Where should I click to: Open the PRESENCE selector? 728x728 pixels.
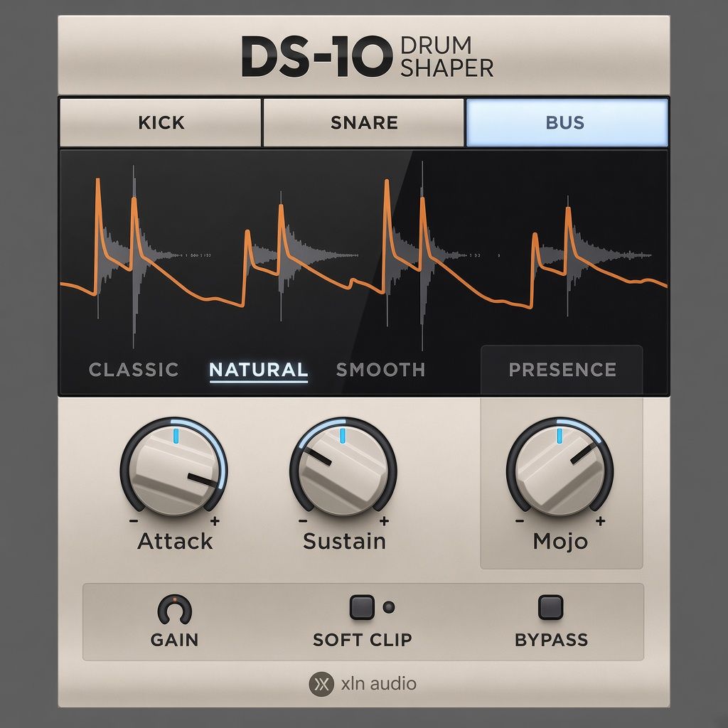click(x=562, y=370)
